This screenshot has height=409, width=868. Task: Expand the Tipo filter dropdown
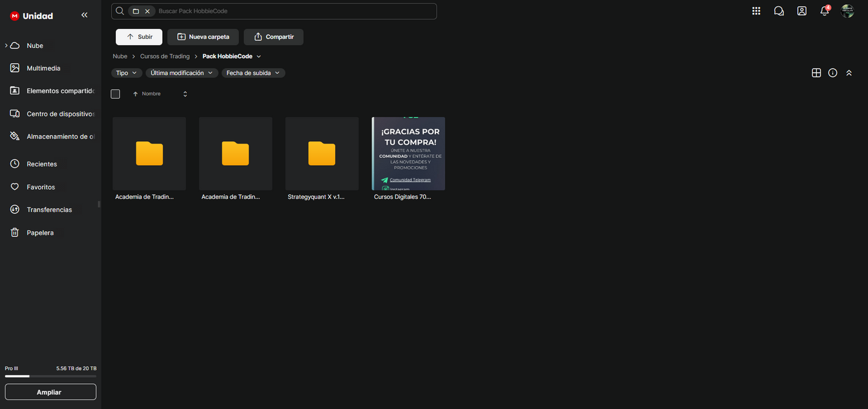coord(127,73)
